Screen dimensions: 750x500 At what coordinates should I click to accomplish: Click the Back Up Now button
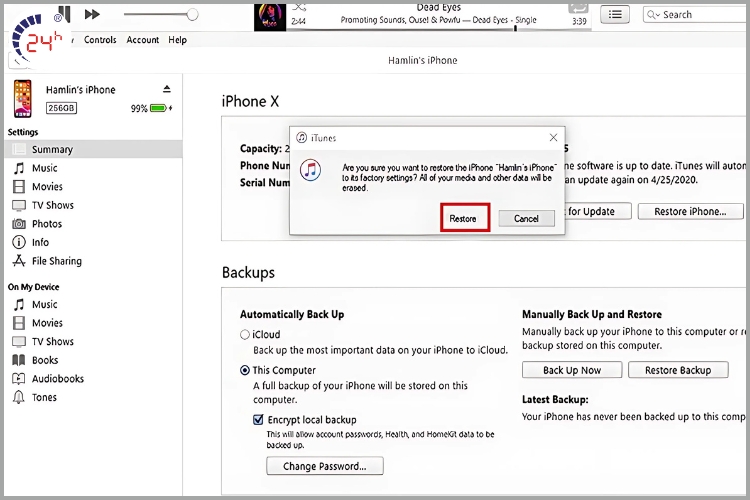pos(572,370)
